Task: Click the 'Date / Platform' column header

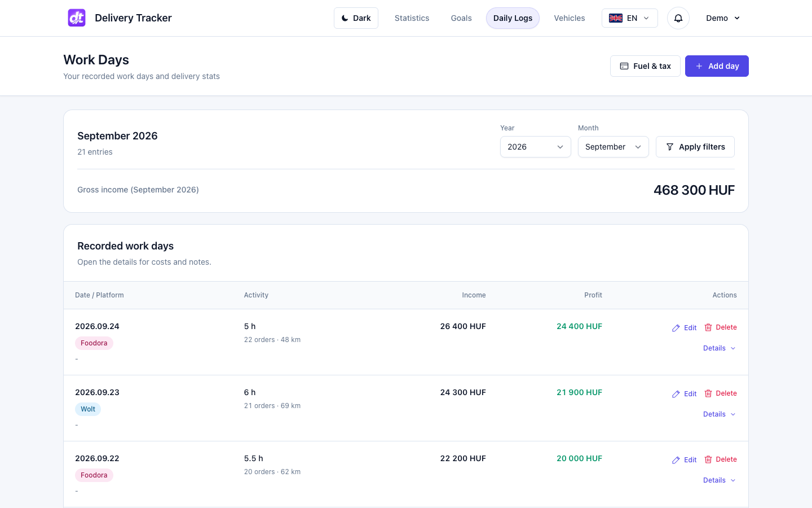Action: [x=99, y=295]
